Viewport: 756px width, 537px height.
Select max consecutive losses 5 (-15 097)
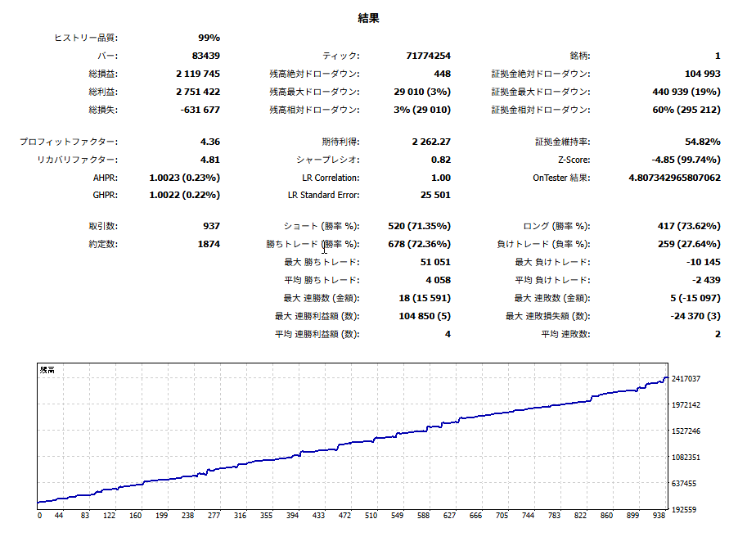pos(695,298)
